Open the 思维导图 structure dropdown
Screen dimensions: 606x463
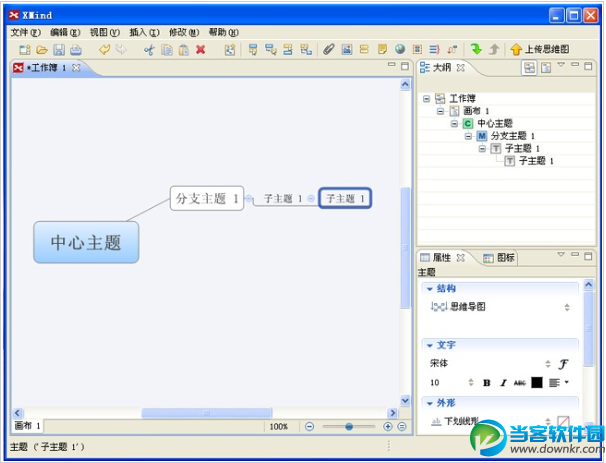pos(567,307)
